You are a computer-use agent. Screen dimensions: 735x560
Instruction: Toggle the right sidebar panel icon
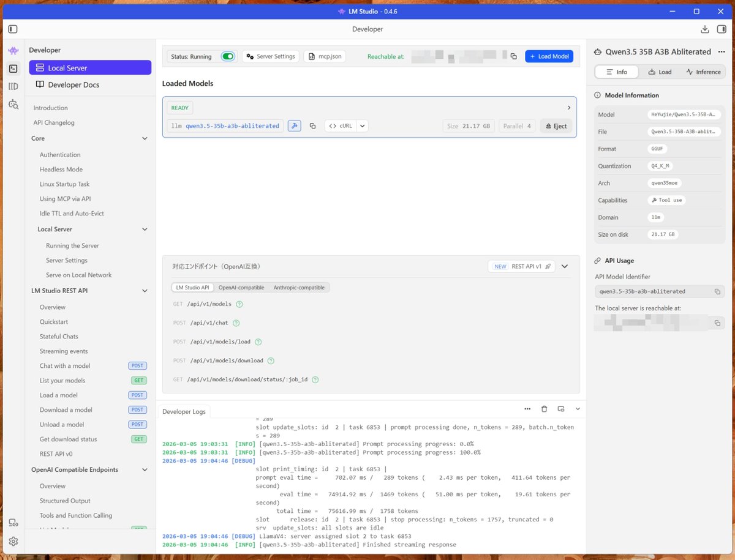(722, 29)
